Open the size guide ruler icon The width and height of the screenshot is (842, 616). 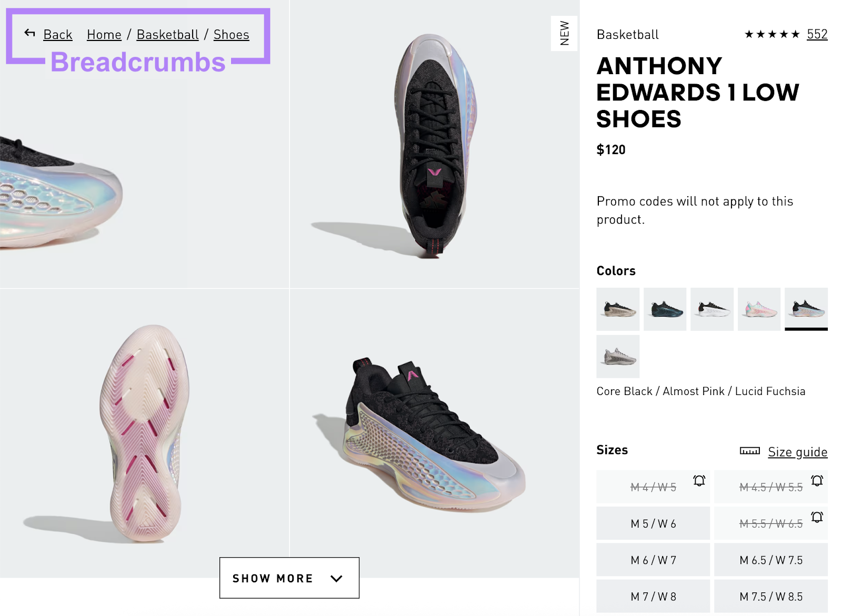749,451
